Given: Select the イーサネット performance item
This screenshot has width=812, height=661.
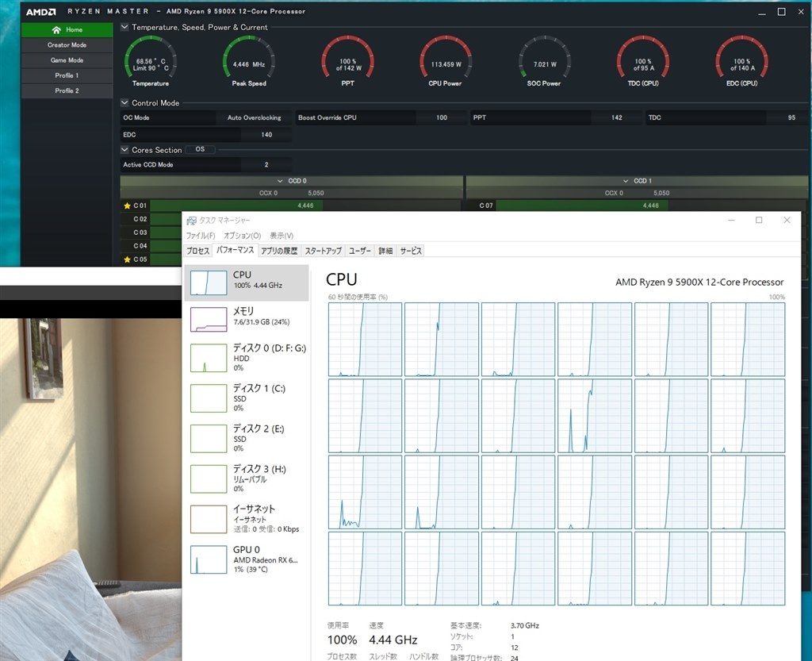Looking at the screenshot, I should coord(247,519).
